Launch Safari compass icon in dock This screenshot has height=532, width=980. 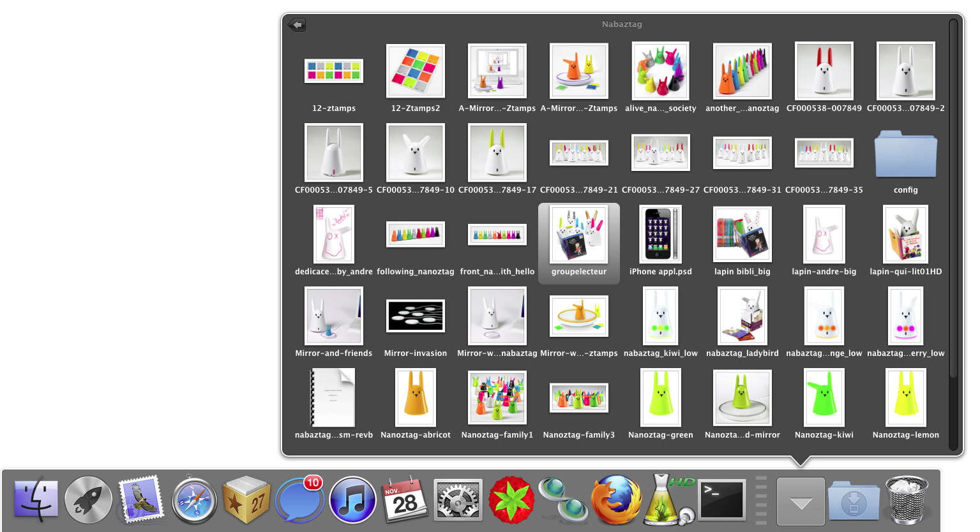pos(193,499)
